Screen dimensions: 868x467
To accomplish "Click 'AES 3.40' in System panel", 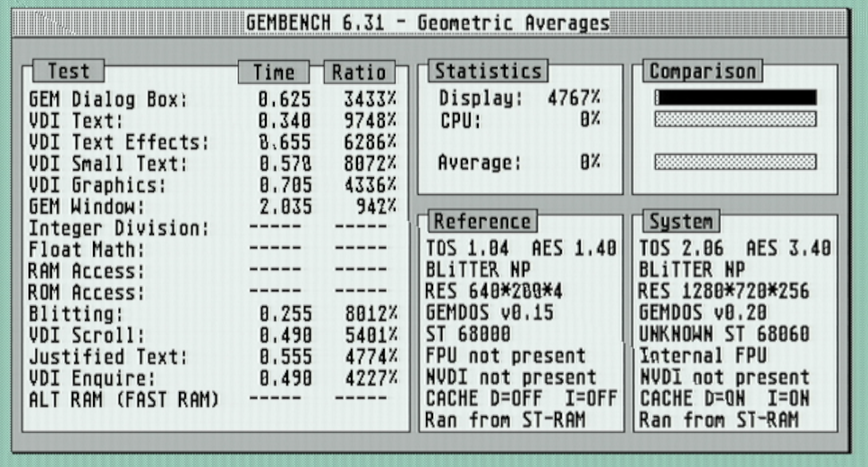I will pos(788,248).
